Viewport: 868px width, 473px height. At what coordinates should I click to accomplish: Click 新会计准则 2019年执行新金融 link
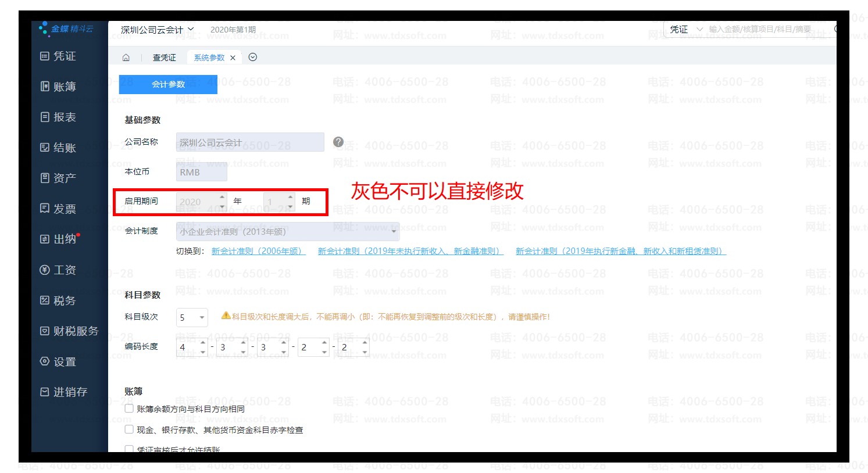click(620, 251)
